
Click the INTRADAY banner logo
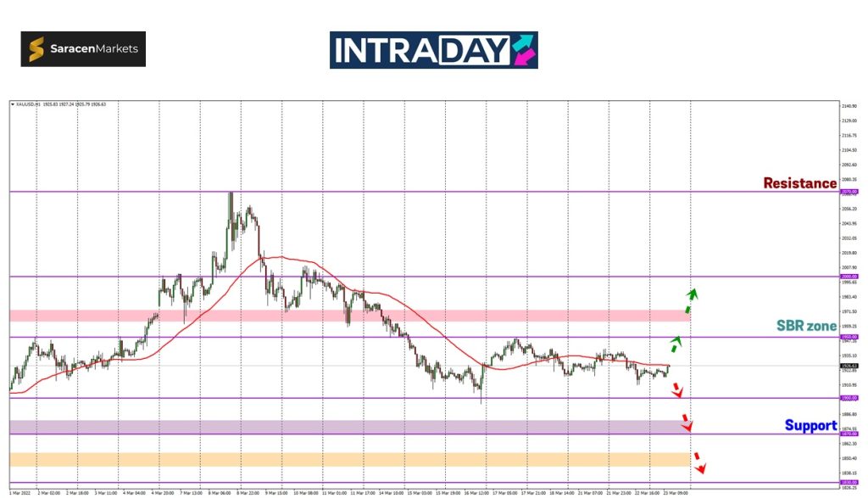433,50
